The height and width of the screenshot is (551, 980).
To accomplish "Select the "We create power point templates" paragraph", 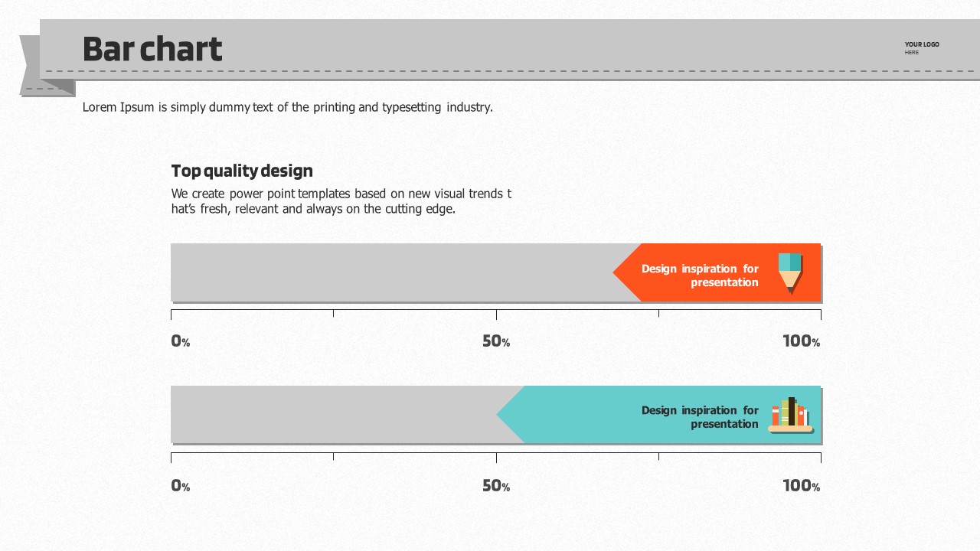I will 341,201.
